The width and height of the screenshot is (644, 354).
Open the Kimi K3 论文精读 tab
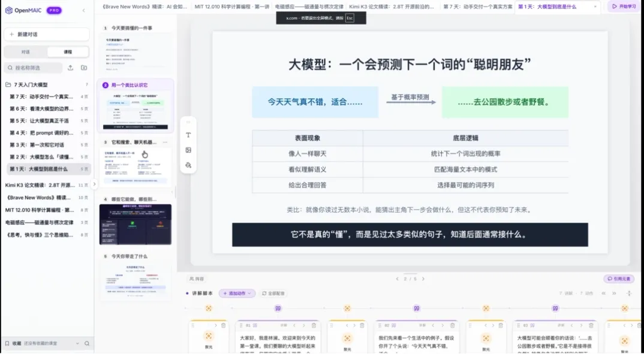tap(392, 7)
